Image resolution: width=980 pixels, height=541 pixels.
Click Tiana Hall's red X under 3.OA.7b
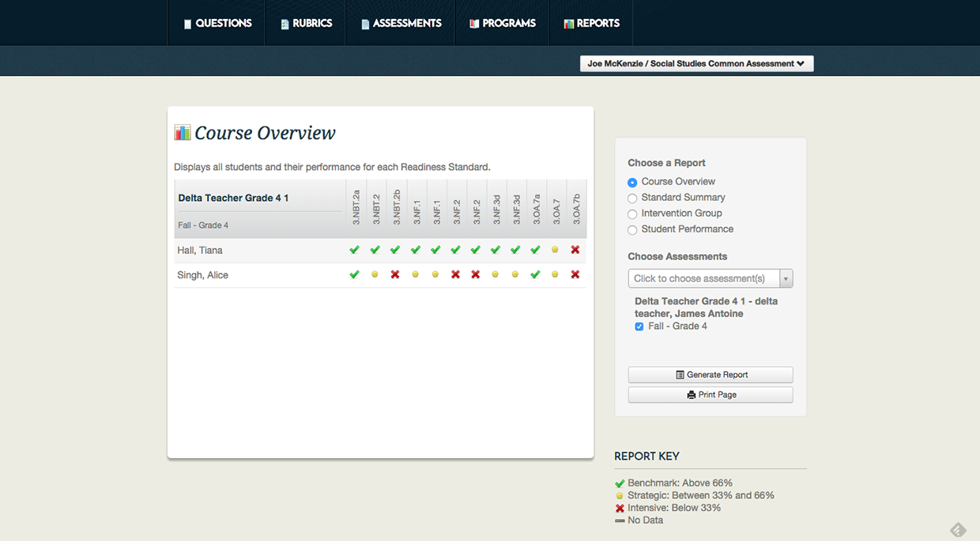[575, 250]
